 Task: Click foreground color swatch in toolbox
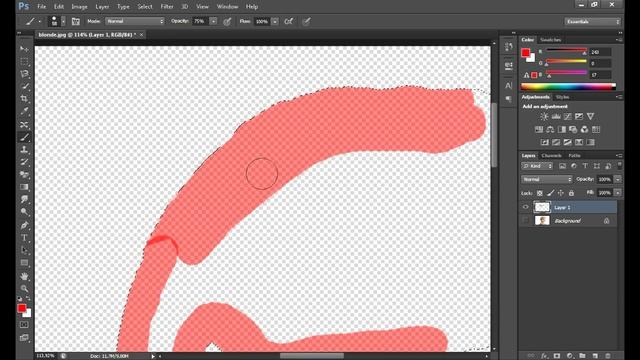click(22, 308)
